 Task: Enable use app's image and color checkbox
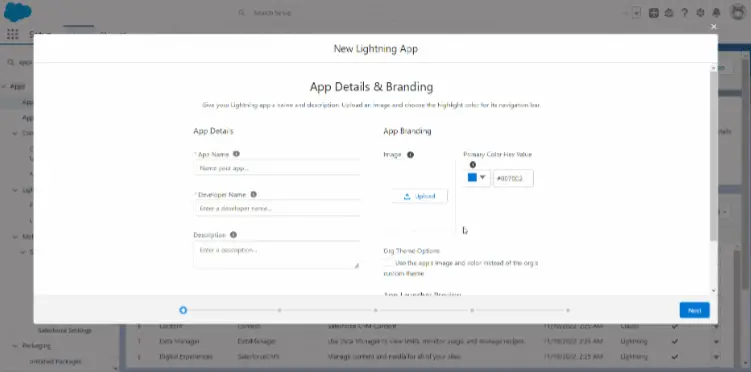pyautogui.click(x=388, y=263)
